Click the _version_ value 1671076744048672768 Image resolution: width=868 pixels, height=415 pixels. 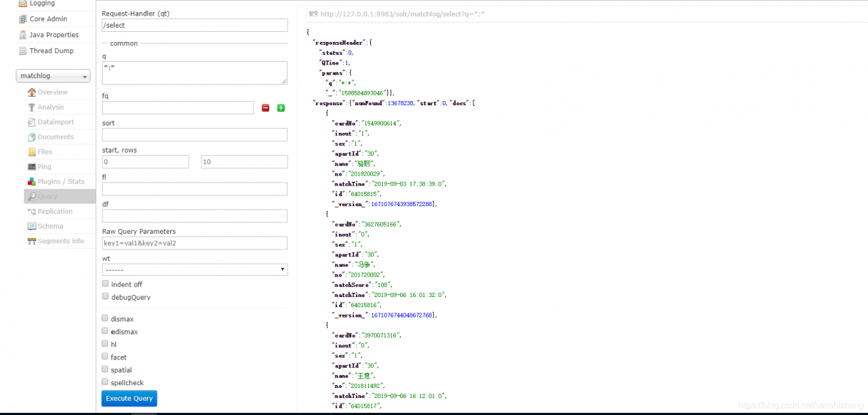tap(402, 315)
